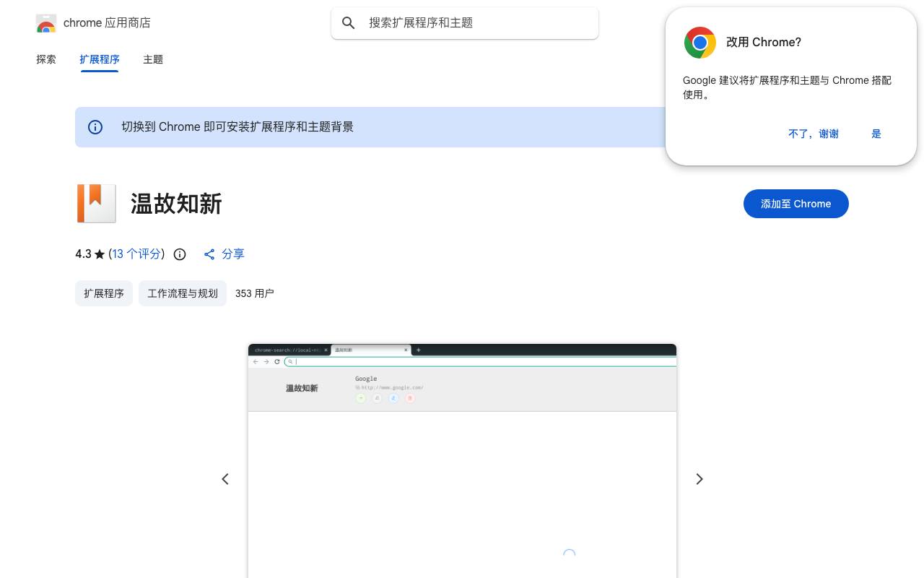Click the Chrome Web Store logo
The width and height of the screenshot is (924, 578).
coord(46,23)
